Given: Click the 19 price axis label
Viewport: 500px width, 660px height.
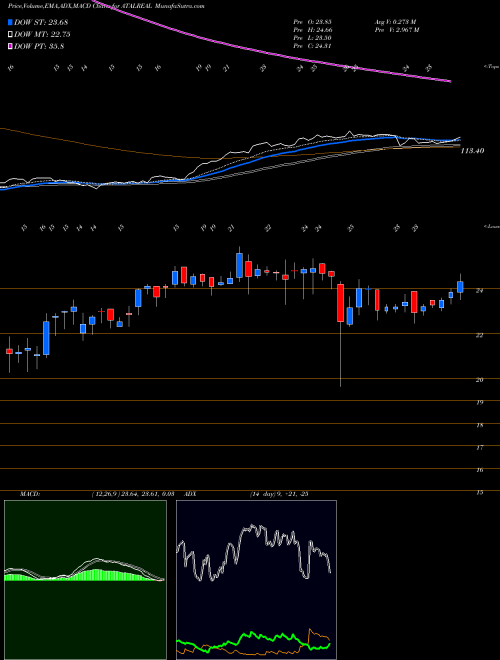Looking at the screenshot, I should coord(479,402).
